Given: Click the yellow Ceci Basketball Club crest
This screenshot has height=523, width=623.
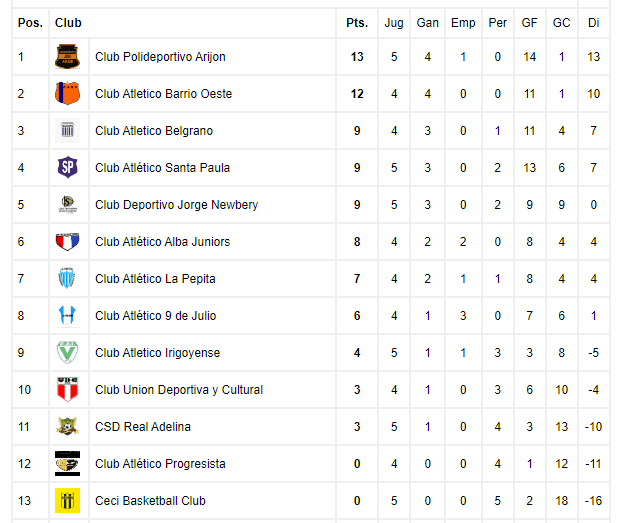Looking at the screenshot, I should click(67, 500).
